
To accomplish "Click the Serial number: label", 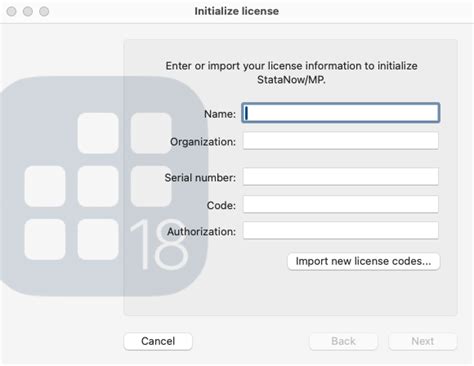I will click(200, 178).
